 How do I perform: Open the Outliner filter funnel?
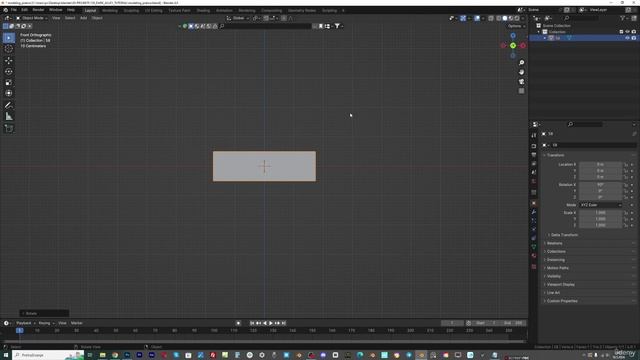coord(623,18)
